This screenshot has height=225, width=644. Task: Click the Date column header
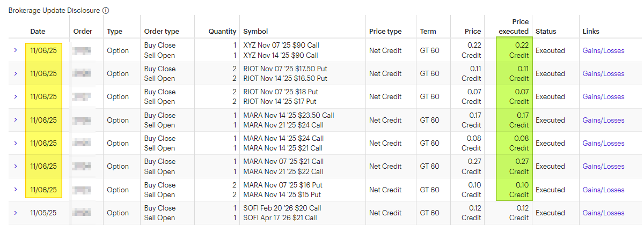[38, 32]
